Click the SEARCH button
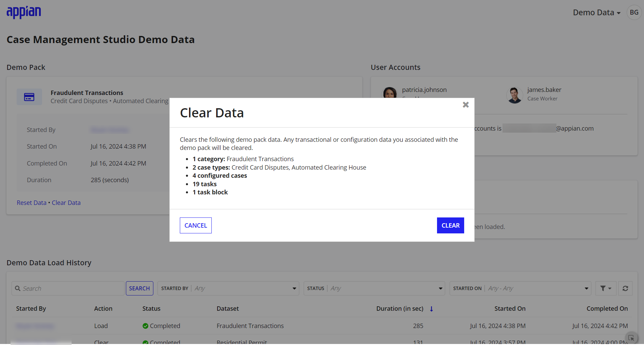644x345 pixels. pos(139,288)
